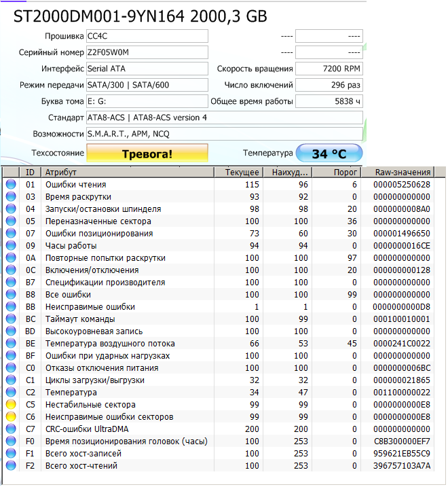Sort by the Атрибут column header
This screenshot has width=448, height=487.
pyautogui.click(x=128, y=173)
